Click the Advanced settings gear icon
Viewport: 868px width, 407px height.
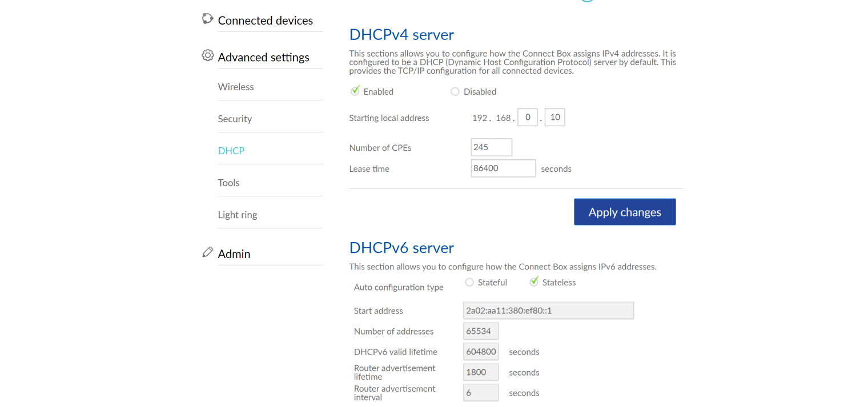208,56
